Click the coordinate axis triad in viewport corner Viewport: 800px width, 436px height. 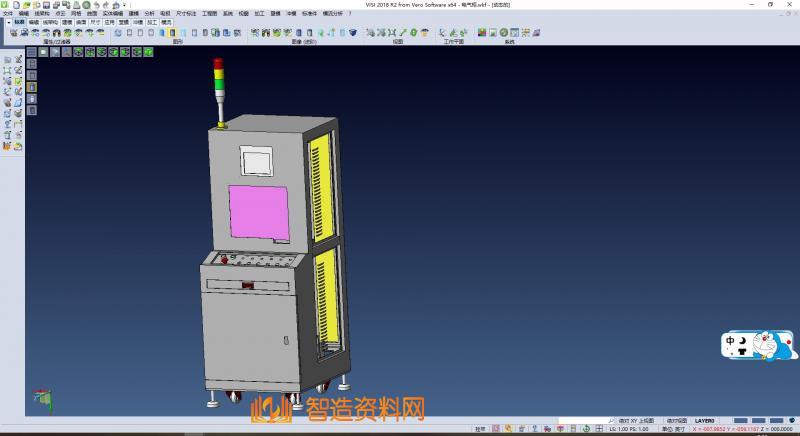(42, 397)
